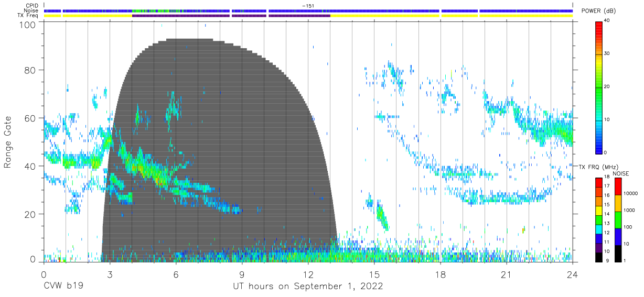The image size is (644, 297).
Task: Click the 12 hour tick on the UT axis
Action: [308, 274]
